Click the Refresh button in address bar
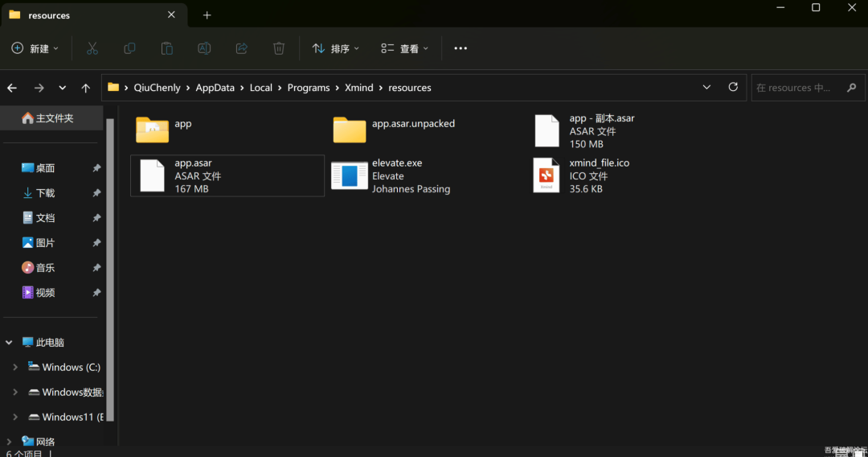Viewport: 868px width, 457px height. coord(733,87)
